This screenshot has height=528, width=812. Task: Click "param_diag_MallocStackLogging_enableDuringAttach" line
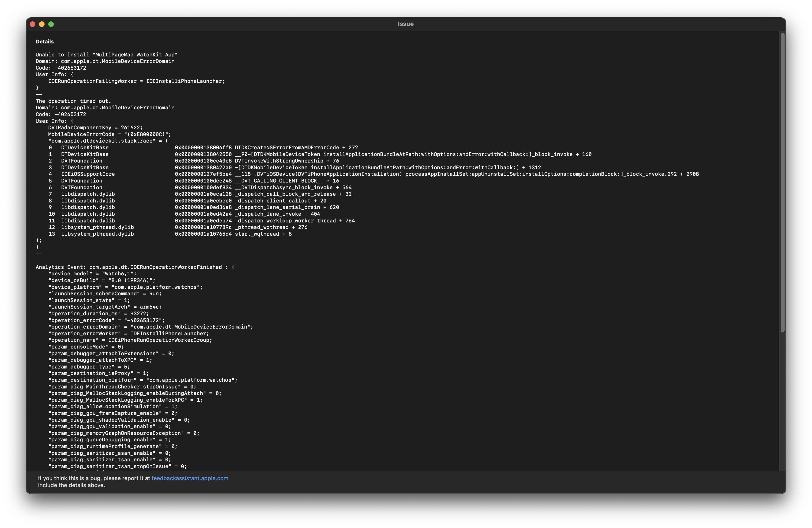pyautogui.click(x=135, y=393)
